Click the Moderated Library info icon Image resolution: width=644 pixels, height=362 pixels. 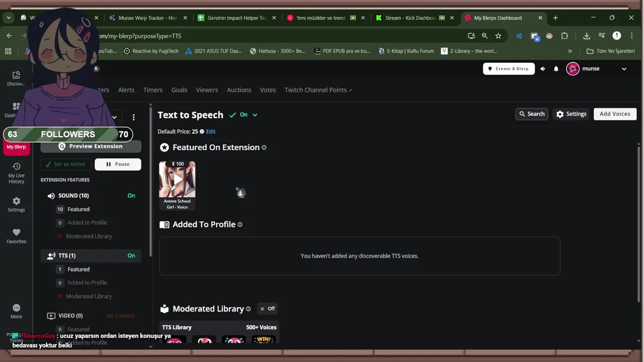[x=248, y=309]
